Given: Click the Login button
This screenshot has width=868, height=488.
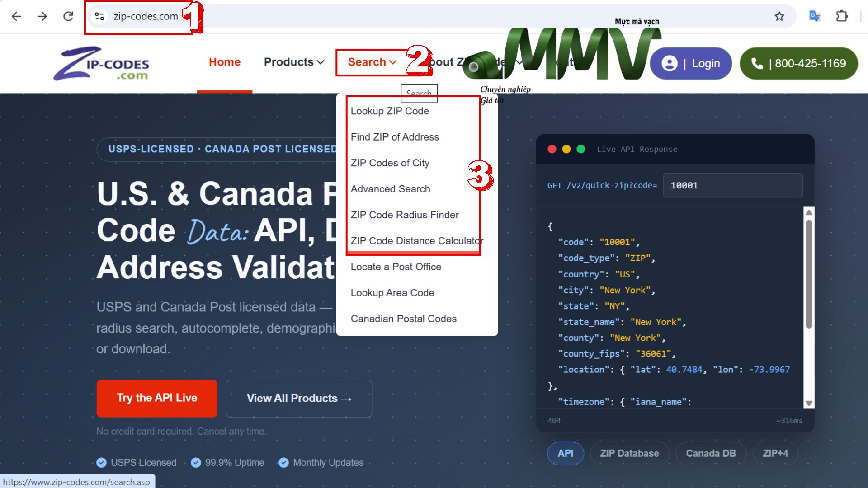Looking at the screenshot, I should 691,63.
